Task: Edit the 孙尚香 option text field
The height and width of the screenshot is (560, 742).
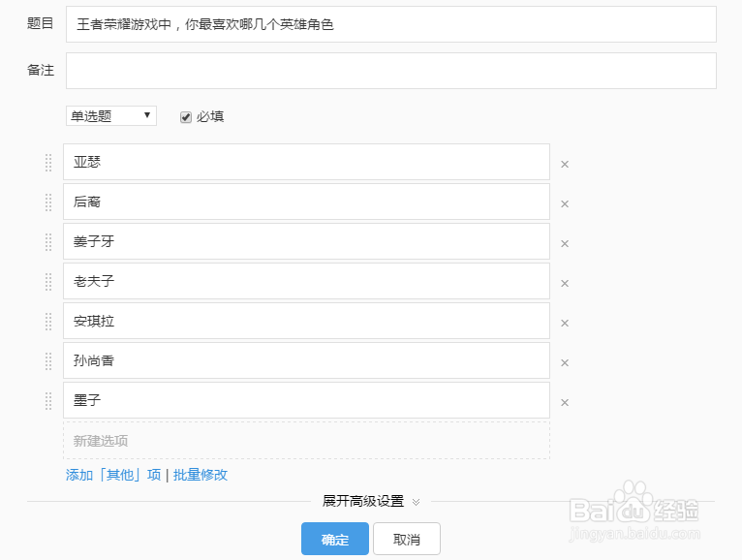Action: click(306, 360)
